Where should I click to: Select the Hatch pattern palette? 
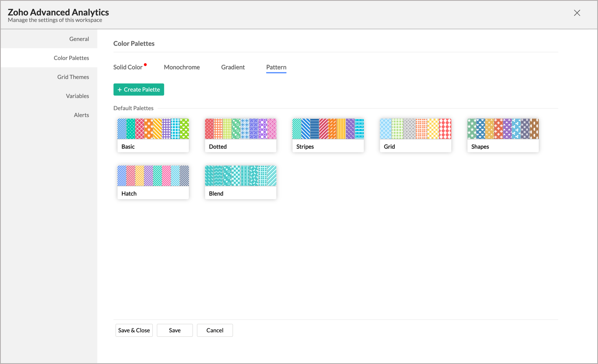coord(153,182)
